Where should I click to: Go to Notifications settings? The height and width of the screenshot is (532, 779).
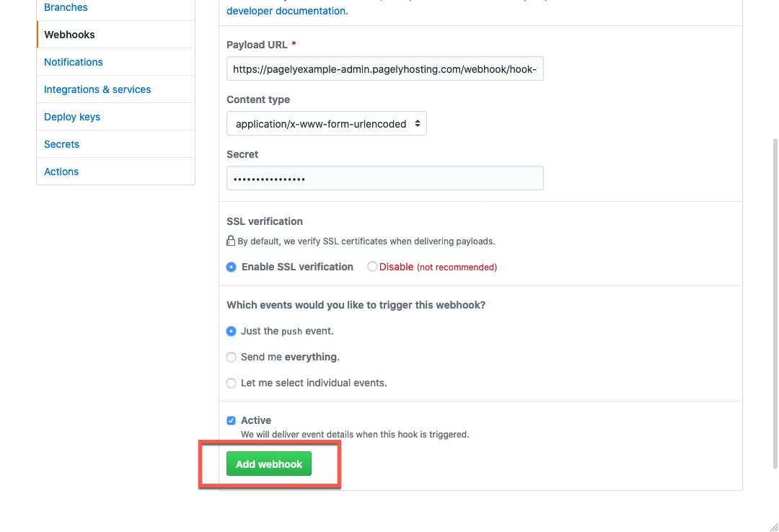(x=74, y=62)
